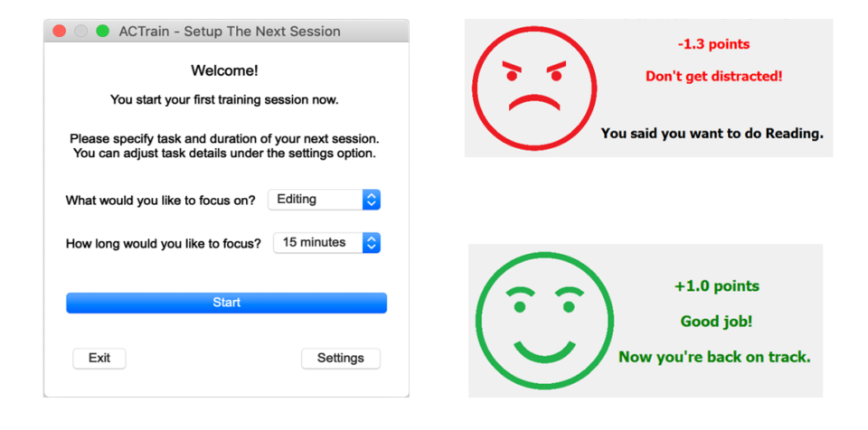
Task: Close the ACTrain window with red button
Action: pyautogui.click(x=60, y=32)
